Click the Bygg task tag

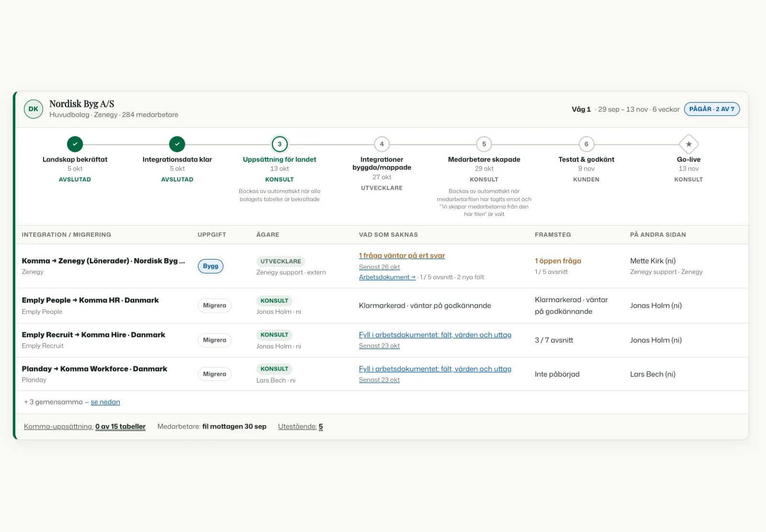tap(211, 266)
